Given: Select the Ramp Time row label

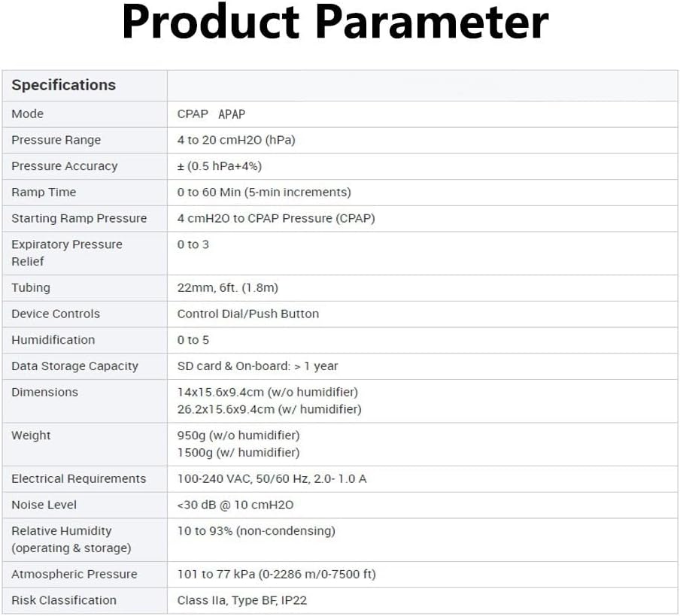Looking at the screenshot, I should point(44,193).
